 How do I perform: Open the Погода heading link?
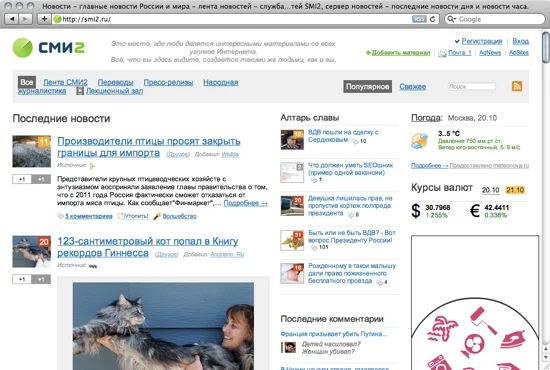coord(427,118)
